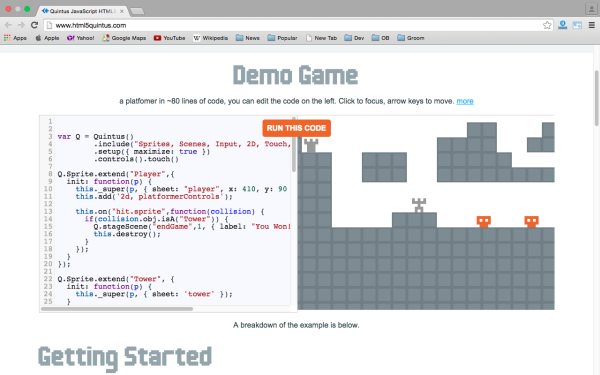
Task: Open the Apps bookmarks shortcut
Action: click(x=15, y=38)
